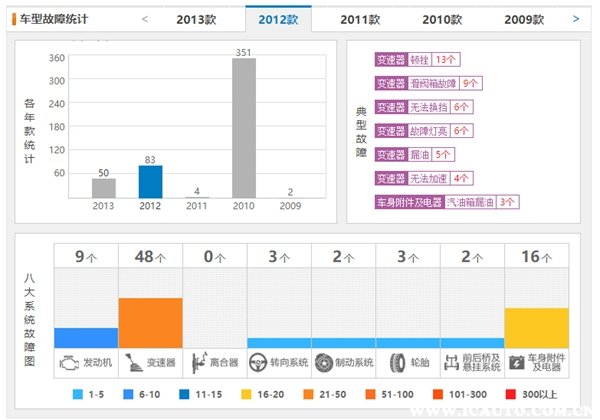This screenshot has height=420, width=600.
Task: Click the transmission (变速器) gear shift icon
Action: click(133, 361)
